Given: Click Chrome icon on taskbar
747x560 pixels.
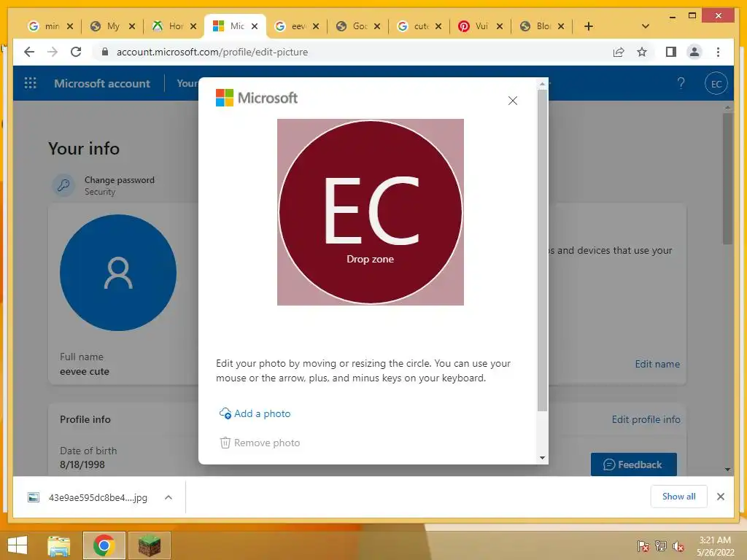Looking at the screenshot, I should coord(104,545).
